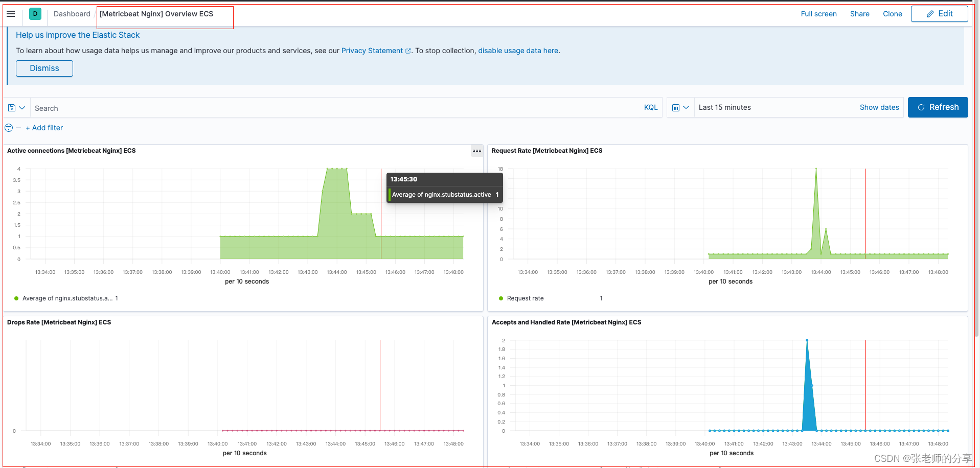Open the Dashboard breadcrumb

[72, 14]
